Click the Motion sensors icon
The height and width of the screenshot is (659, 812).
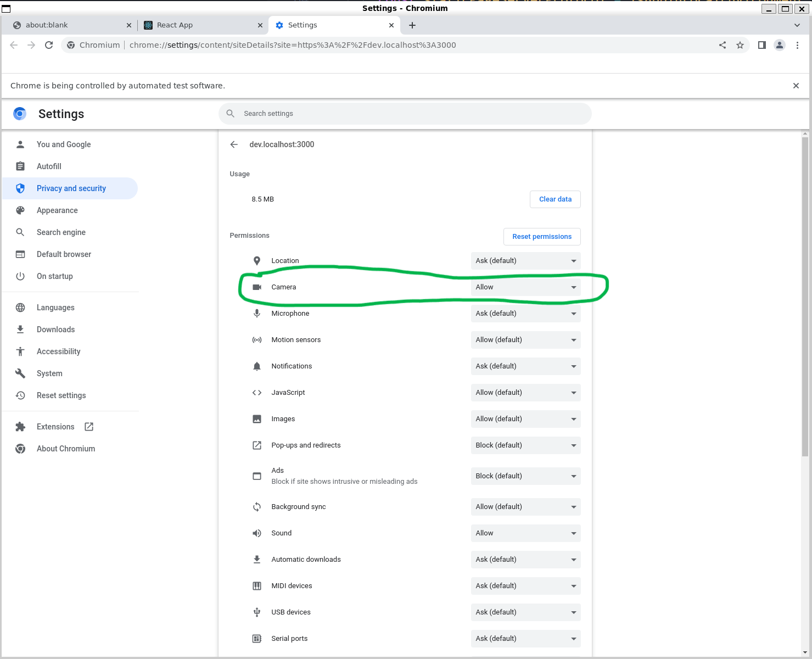pyautogui.click(x=257, y=340)
